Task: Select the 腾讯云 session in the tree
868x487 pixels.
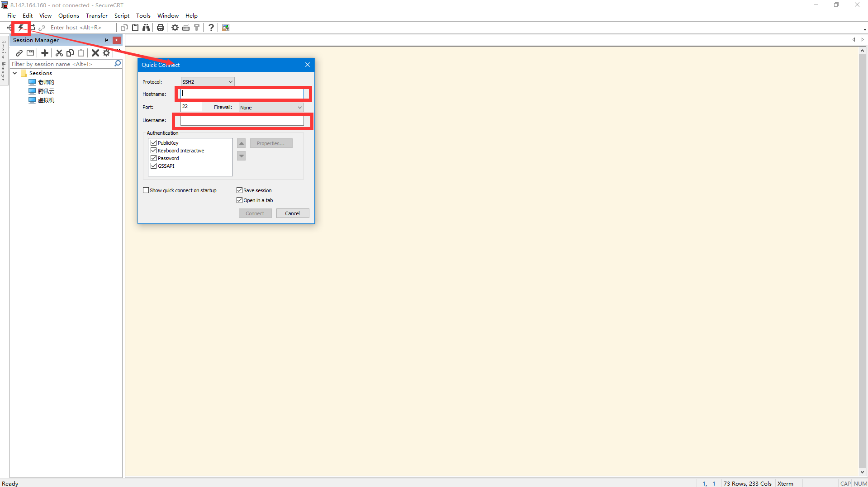Action: [x=46, y=91]
